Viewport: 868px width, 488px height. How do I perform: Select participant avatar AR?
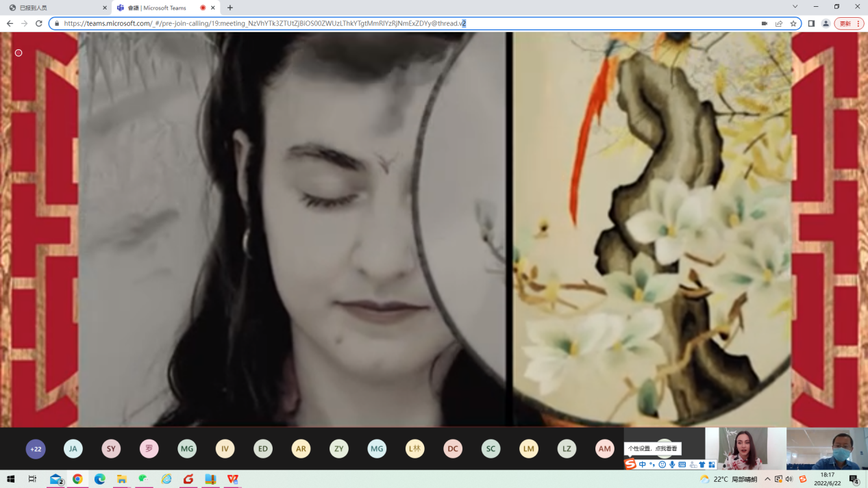(301, 449)
